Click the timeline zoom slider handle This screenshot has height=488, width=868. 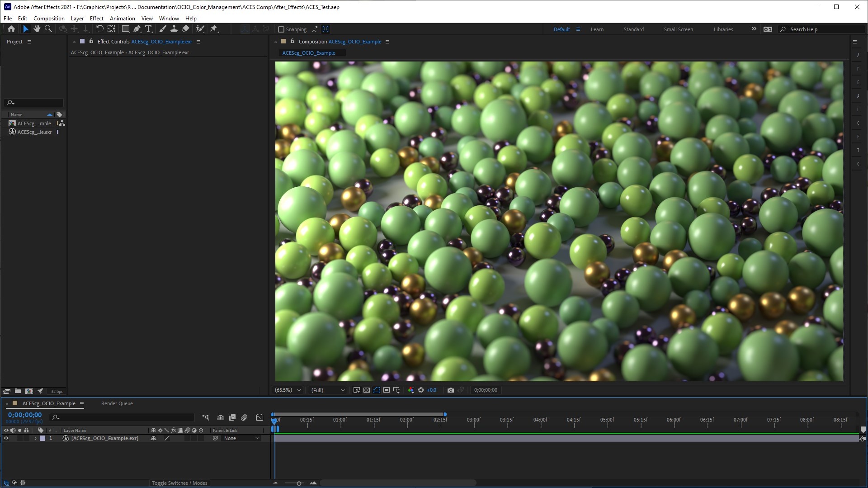pos(299,483)
